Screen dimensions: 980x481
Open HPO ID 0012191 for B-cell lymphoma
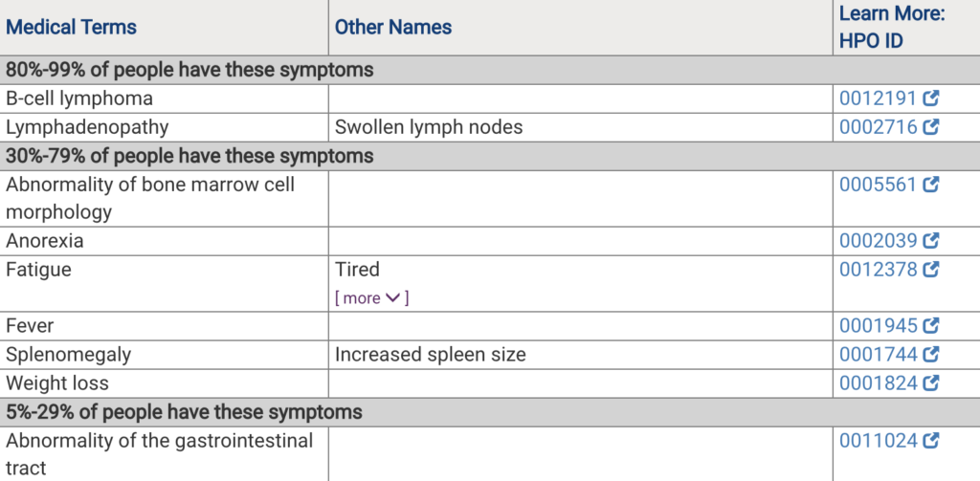coord(879,98)
